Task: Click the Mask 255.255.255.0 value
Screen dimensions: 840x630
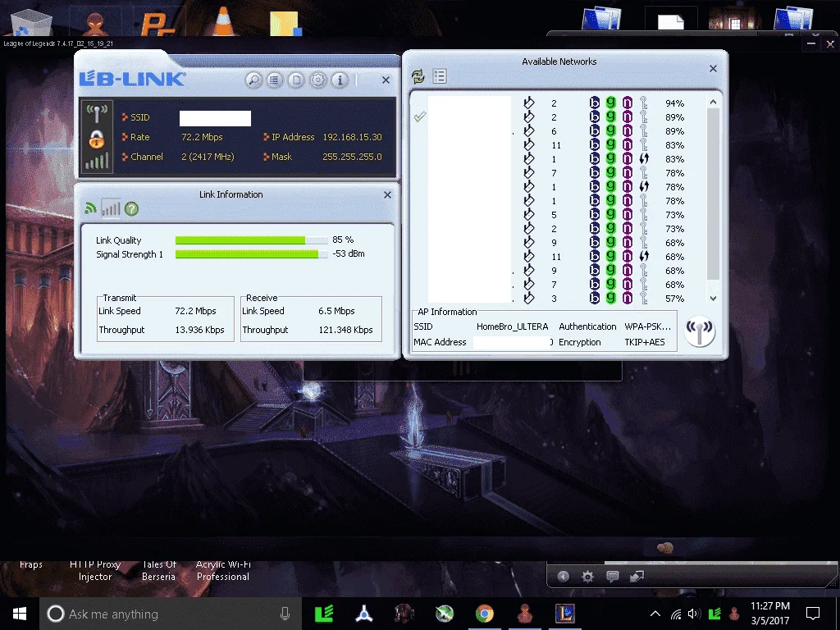Action: pos(352,157)
